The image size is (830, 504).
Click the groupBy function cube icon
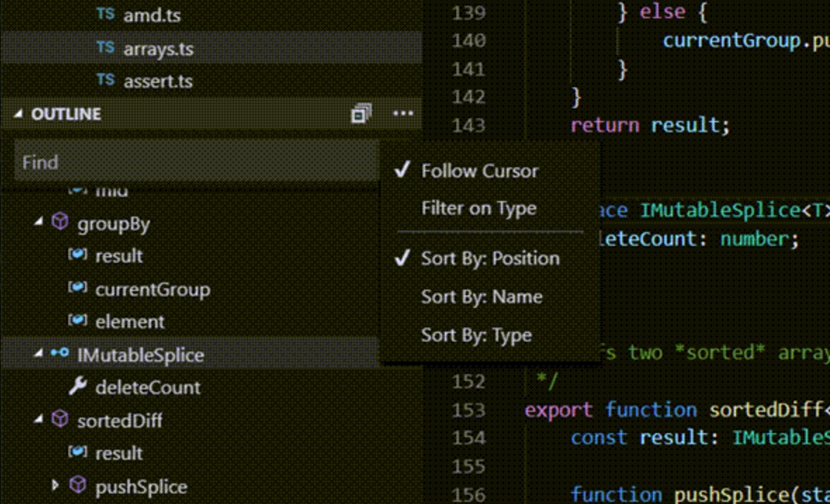pos(60,221)
